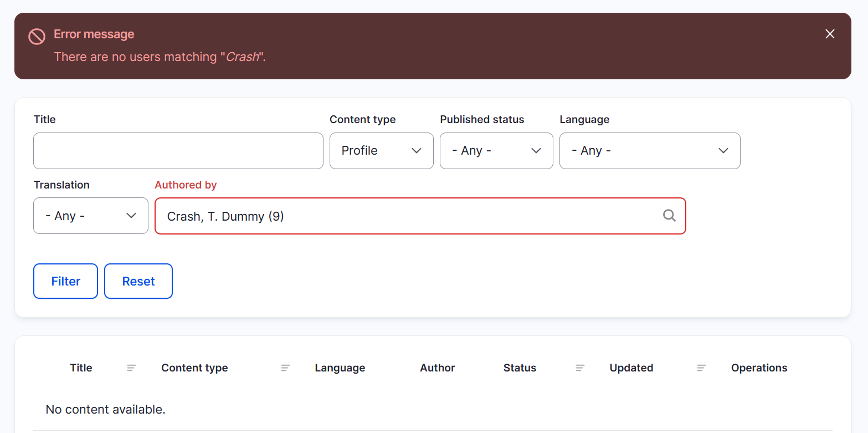Click the search icon in Authored by field
Image resolution: width=868 pixels, height=433 pixels.
coord(669,216)
